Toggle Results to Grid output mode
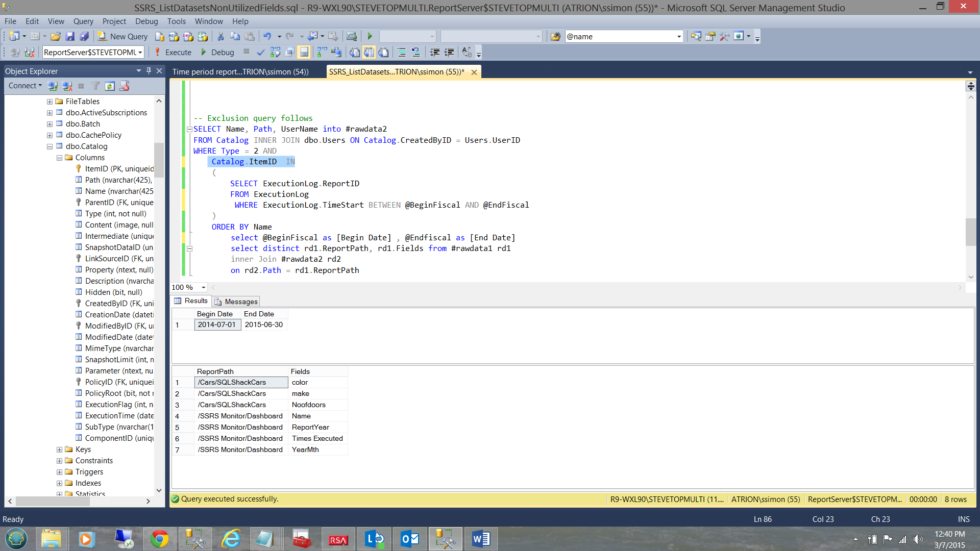980x551 pixels. tap(369, 52)
